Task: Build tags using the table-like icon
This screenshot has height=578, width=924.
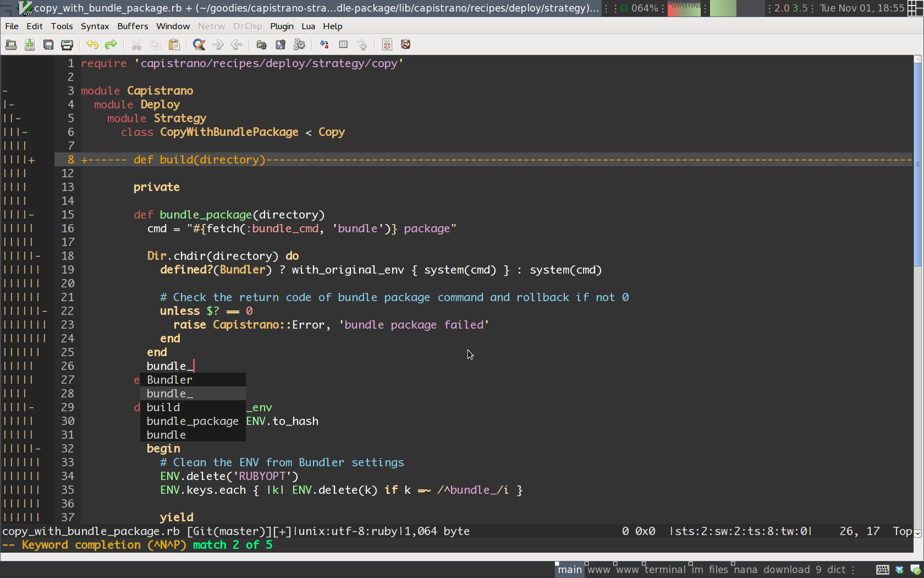Action: (x=343, y=45)
